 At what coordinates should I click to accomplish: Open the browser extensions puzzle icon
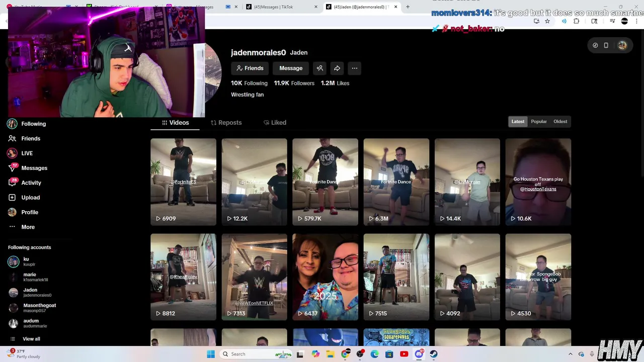(577, 21)
